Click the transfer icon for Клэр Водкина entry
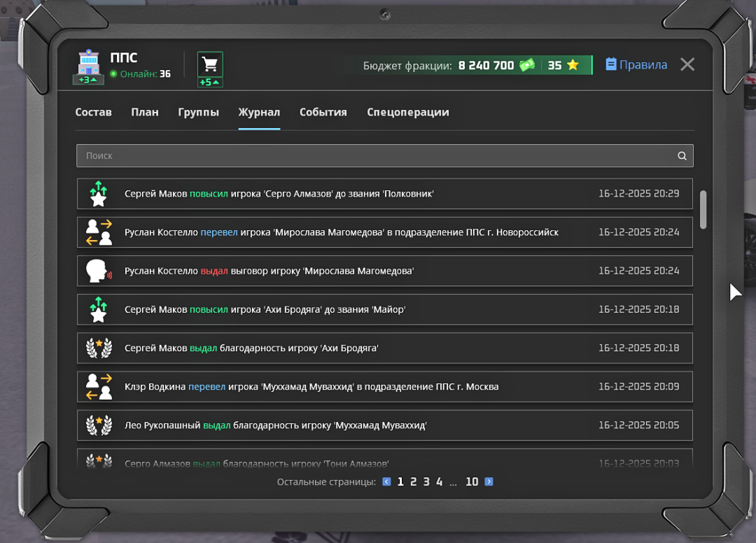 coord(99,386)
